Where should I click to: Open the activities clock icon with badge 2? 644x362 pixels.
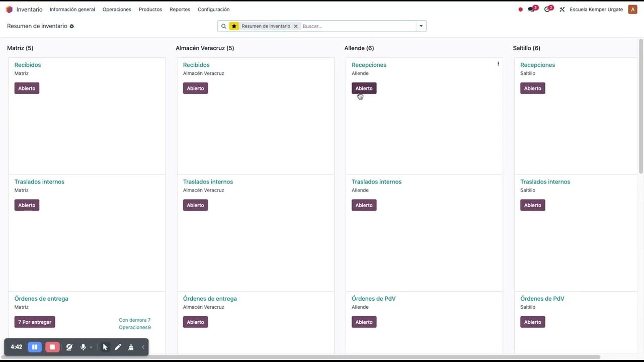coord(548,9)
